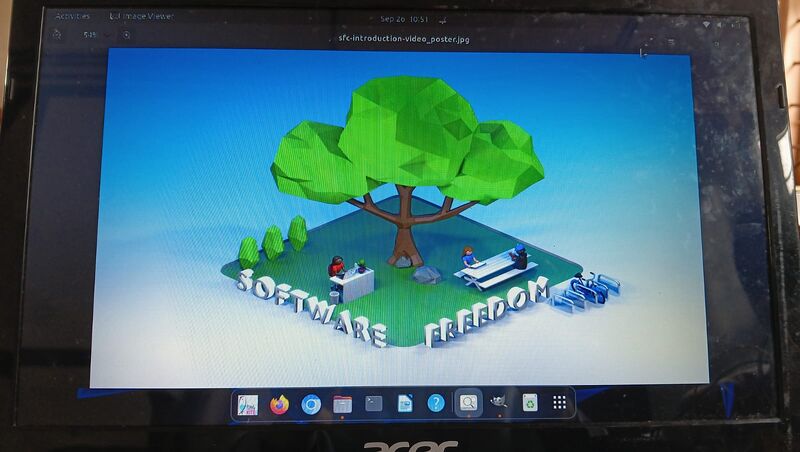Open the Activities overview
The image size is (800, 452).
72,16
